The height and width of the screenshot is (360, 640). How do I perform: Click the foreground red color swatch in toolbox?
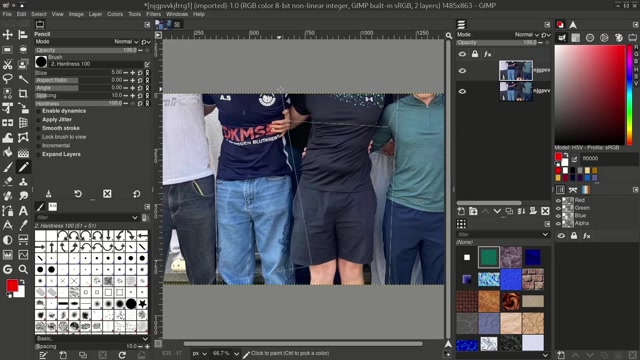coord(12,285)
